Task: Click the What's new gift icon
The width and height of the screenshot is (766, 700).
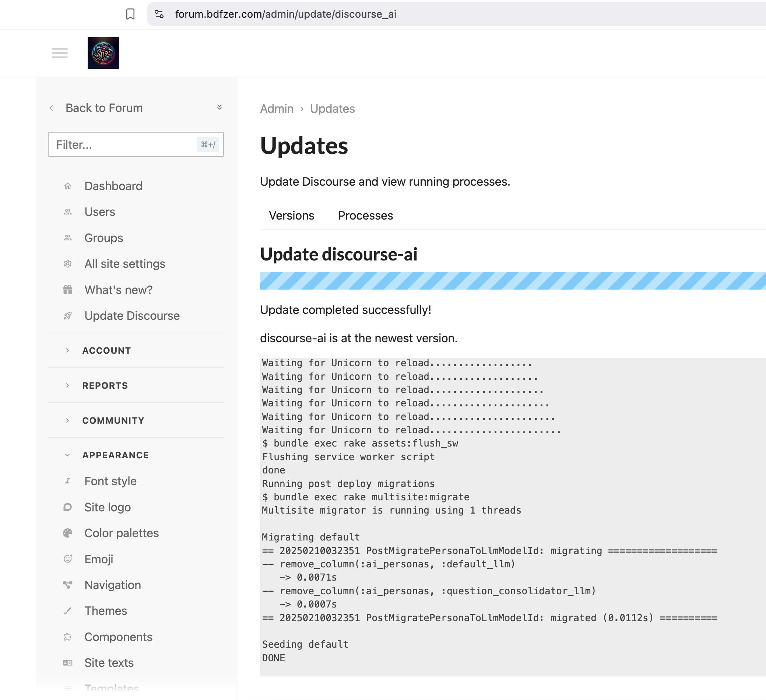Action: click(68, 290)
